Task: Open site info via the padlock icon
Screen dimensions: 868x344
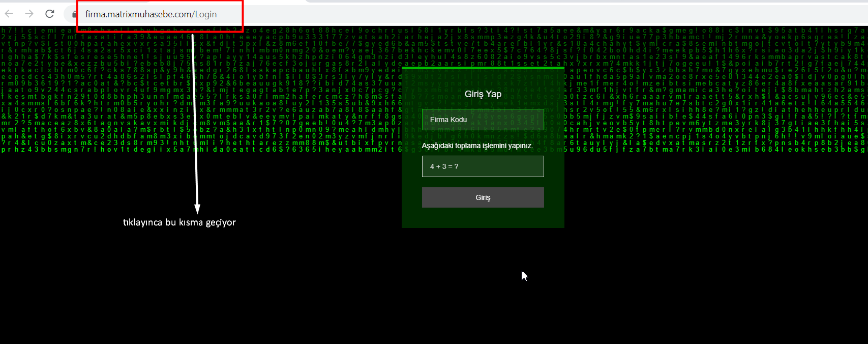Action: point(74,14)
